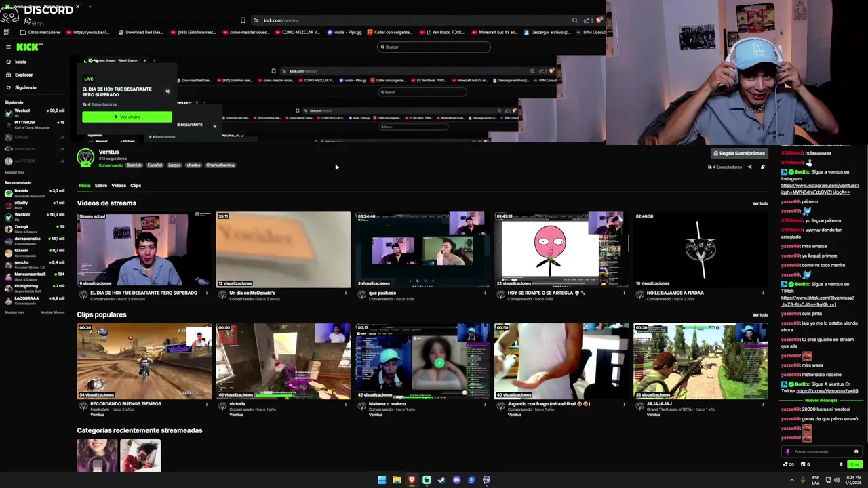Open que pashooo video thumbnail
The height and width of the screenshot is (488, 868).
(422, 250)
